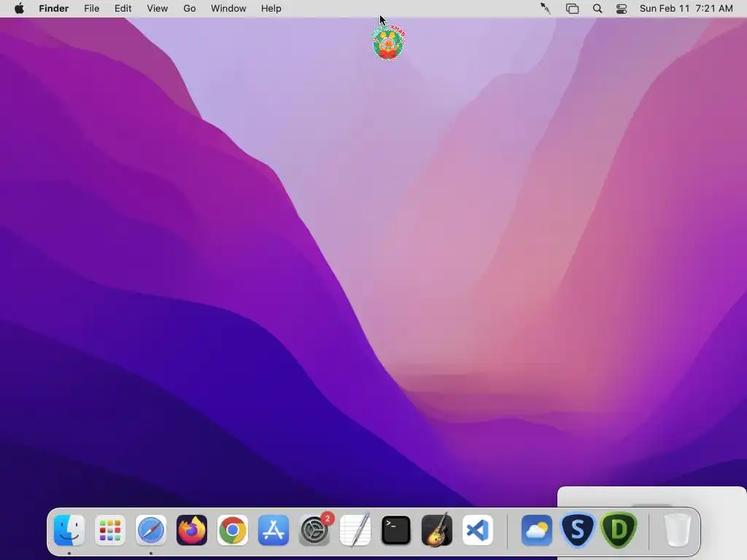
Task: Open Finder from the Dock
Action: coord(69,530)
